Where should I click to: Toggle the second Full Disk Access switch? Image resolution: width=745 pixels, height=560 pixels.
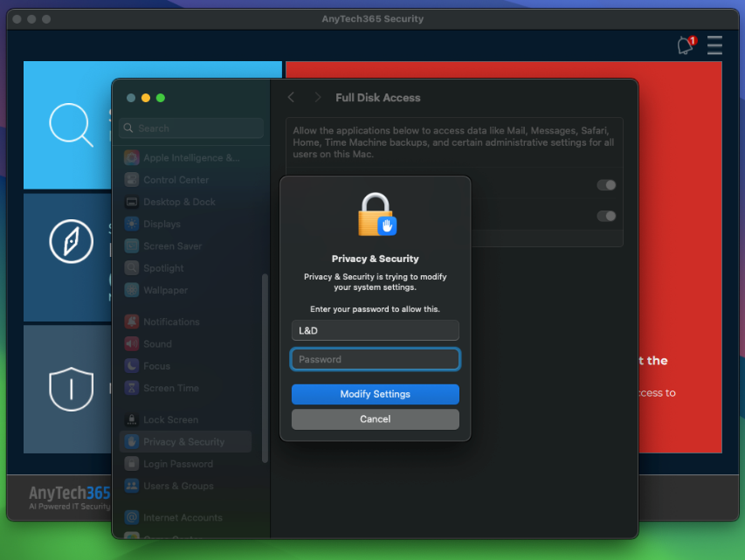[x=606, y=217]
